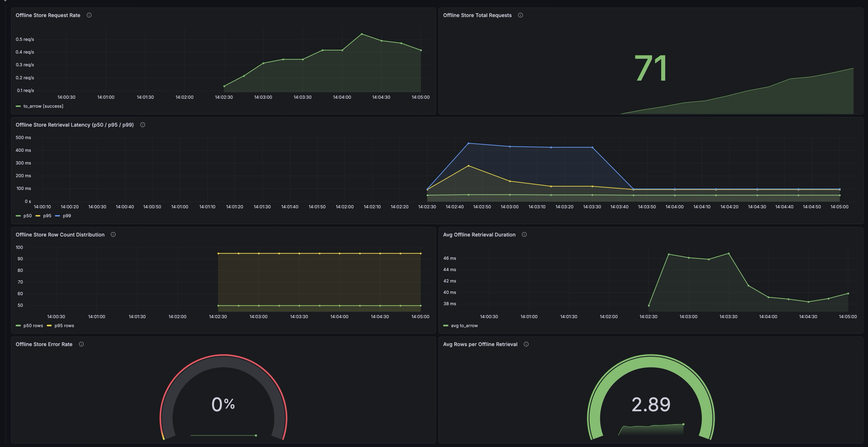Click the 14:03:00 label on the request rate axis
The height and width of the screenshot is (447, 868).
pos(263,97)
